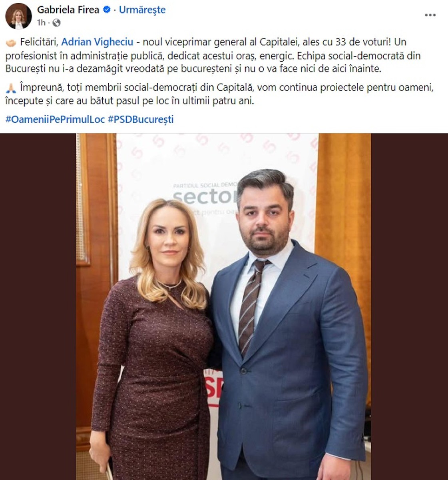Open the #OameniiPePrimulLoc hashtag
Image resolution: width=448 pixels, height=480 pixels.
click(x=55, y=119)
